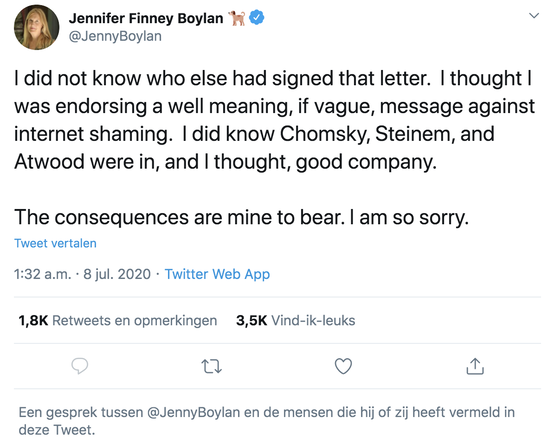Click the reply speech bubble icon

(x=80, y=366)
